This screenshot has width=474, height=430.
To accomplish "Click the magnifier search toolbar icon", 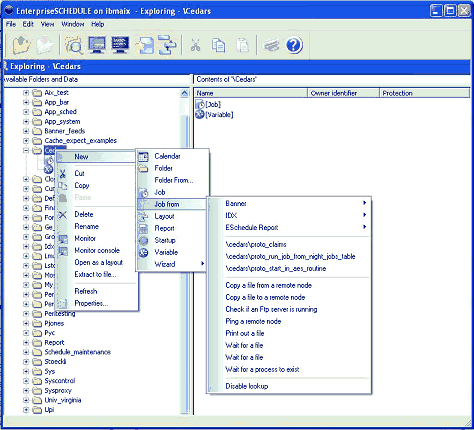I will 74,45.
